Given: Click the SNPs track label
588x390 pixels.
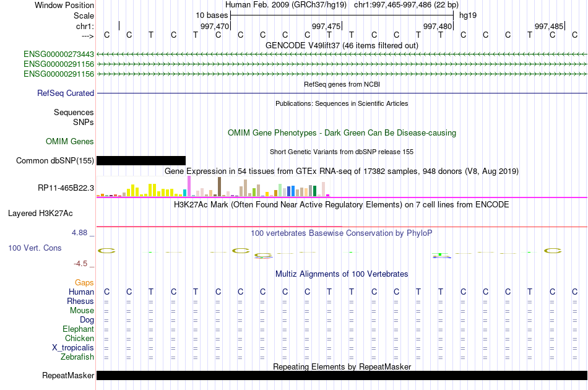Looking at the screenshot, I should click(x=84, y=122).
